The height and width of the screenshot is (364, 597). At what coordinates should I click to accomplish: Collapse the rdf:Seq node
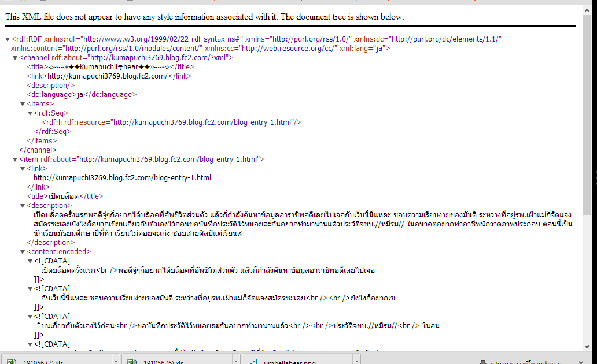coord(30,113)
